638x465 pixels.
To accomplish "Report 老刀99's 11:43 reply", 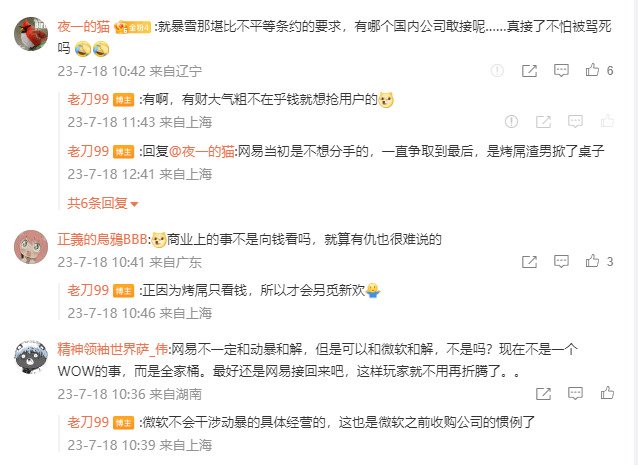I will pyautogui.click(x=511, y=121).
